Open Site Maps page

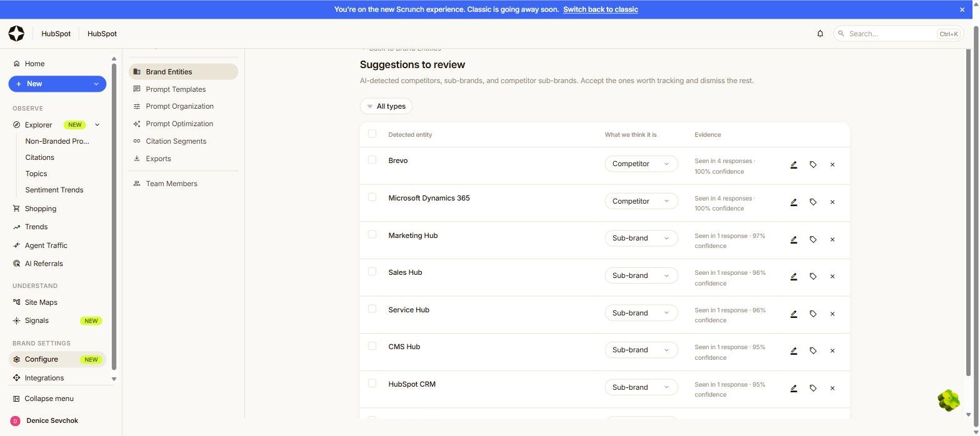57,302
